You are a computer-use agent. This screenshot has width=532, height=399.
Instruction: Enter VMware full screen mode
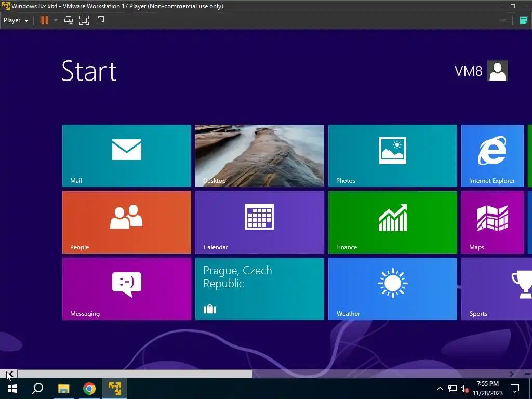(84, 20)
